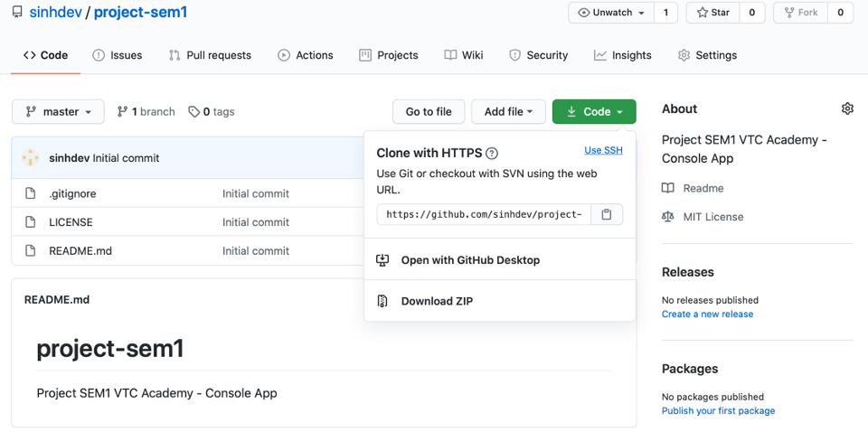Open the MIT License link

coord(713,217)
